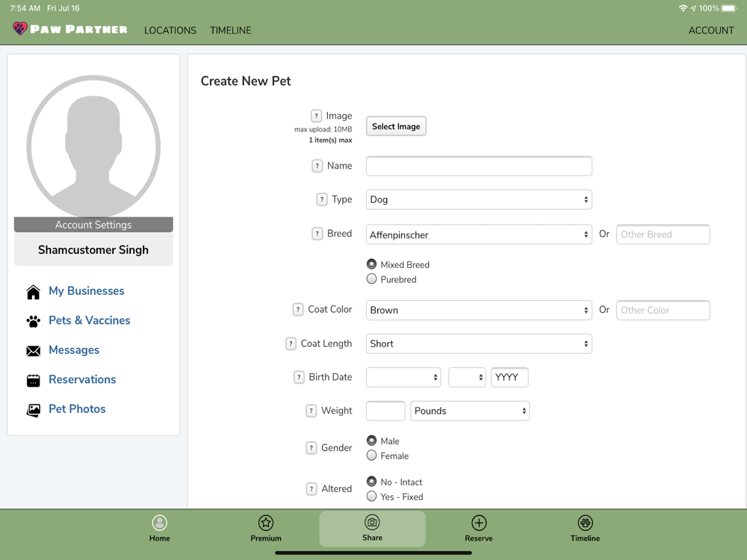Choose Yes - Fixed for Altered
The width and height of the screenshot is (747, 560).
click(371, 497)
